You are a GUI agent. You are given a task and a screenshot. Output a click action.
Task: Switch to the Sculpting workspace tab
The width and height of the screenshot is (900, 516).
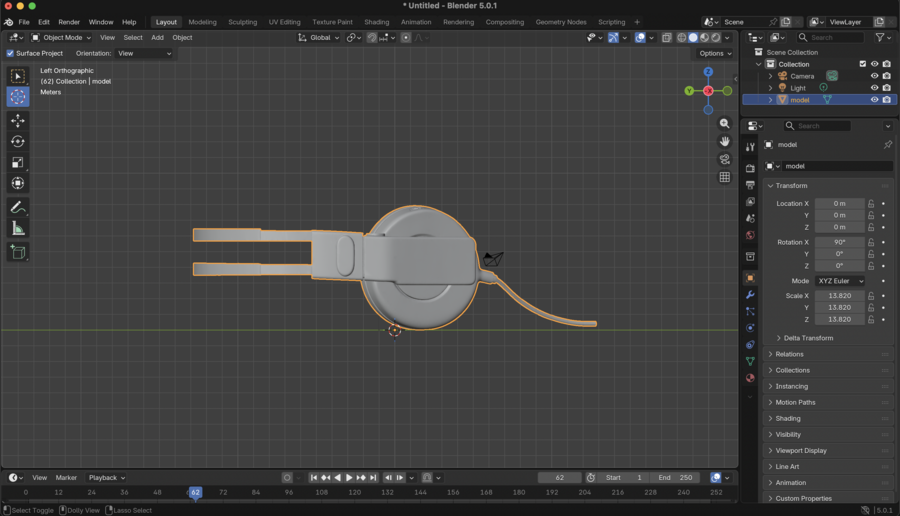(243, 22)
